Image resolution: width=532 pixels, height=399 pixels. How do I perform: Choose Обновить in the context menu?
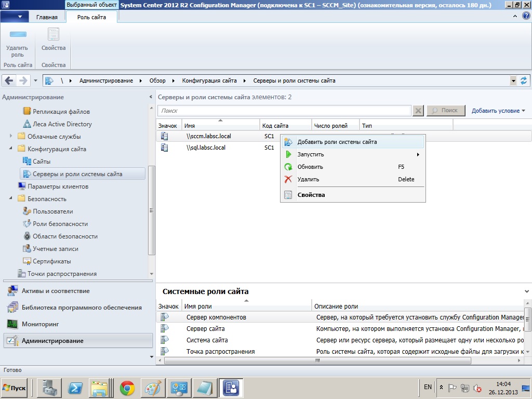click(x=353, y=167)
